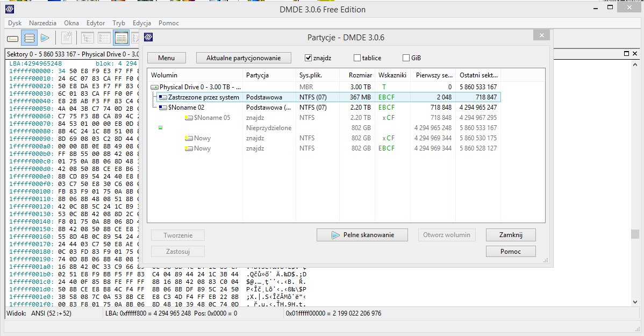
Task: Open the Tryb menu
Action: pyautogui.click(x=119, y=23)
